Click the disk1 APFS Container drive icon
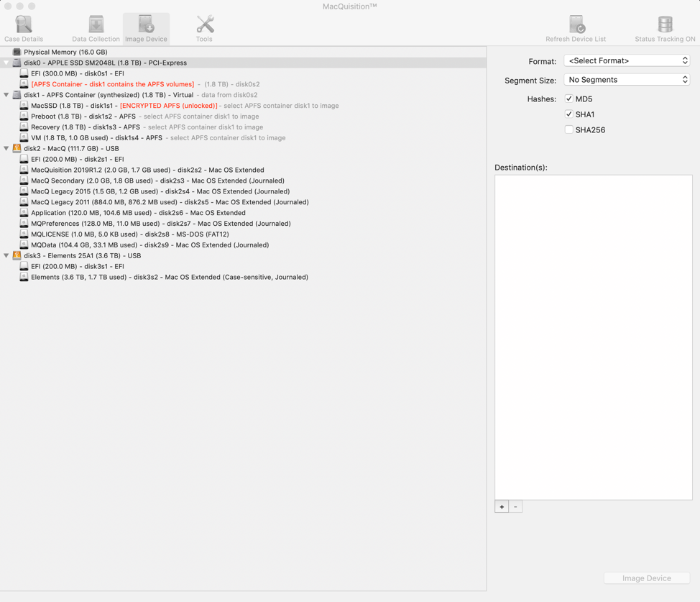Screen dimensions: 700x602 [x=17, y=95]
